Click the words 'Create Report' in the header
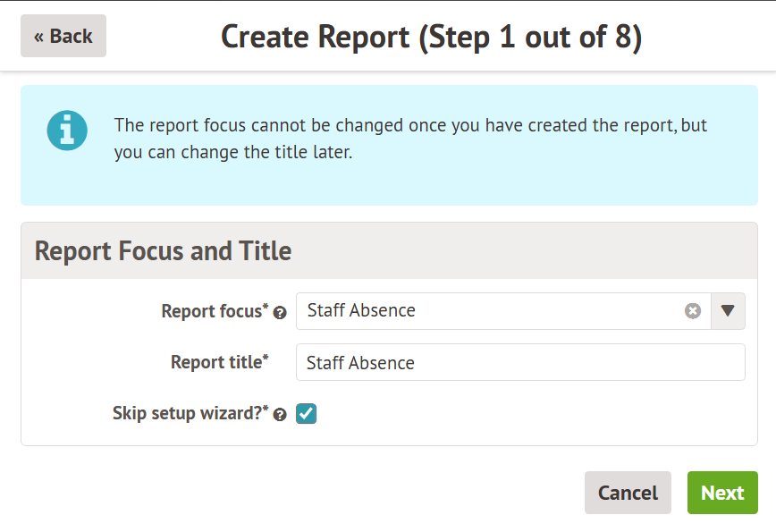 pos(315,37)
